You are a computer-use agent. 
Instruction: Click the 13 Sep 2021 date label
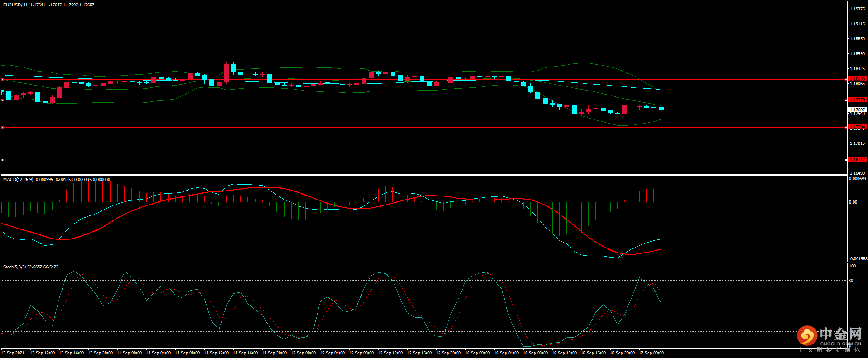(13, 353)
